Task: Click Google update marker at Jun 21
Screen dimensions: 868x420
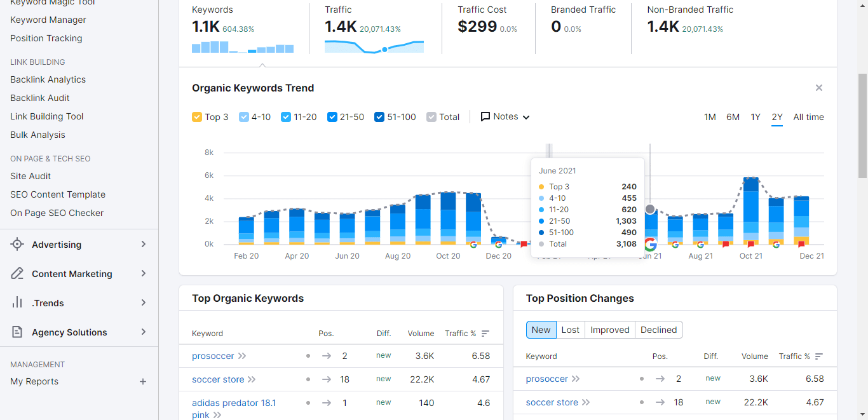Action: [649, 244]
